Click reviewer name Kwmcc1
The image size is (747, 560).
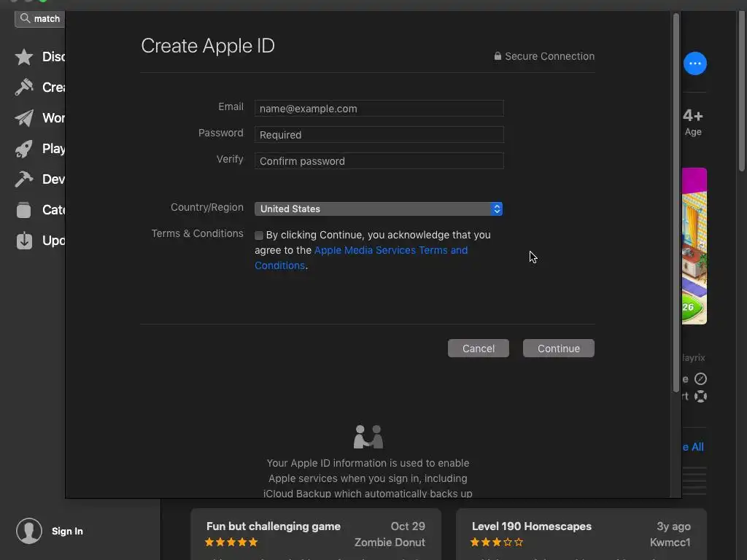point(670,542)
